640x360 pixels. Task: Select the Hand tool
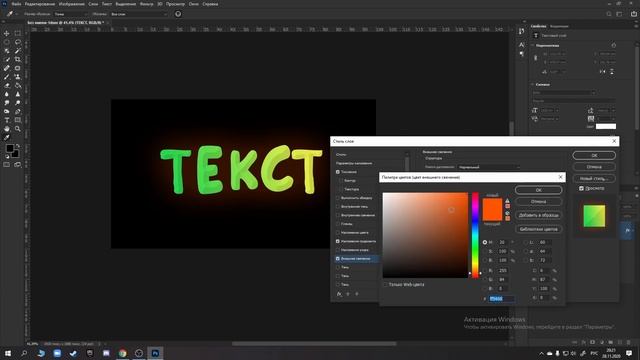pyautogui.click(x=7, y=129)
